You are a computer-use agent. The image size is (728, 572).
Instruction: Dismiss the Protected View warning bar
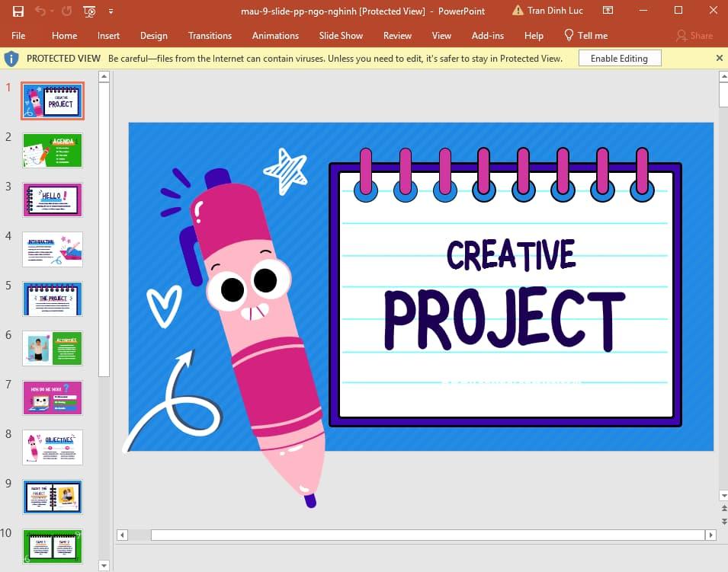coord(719,58)
